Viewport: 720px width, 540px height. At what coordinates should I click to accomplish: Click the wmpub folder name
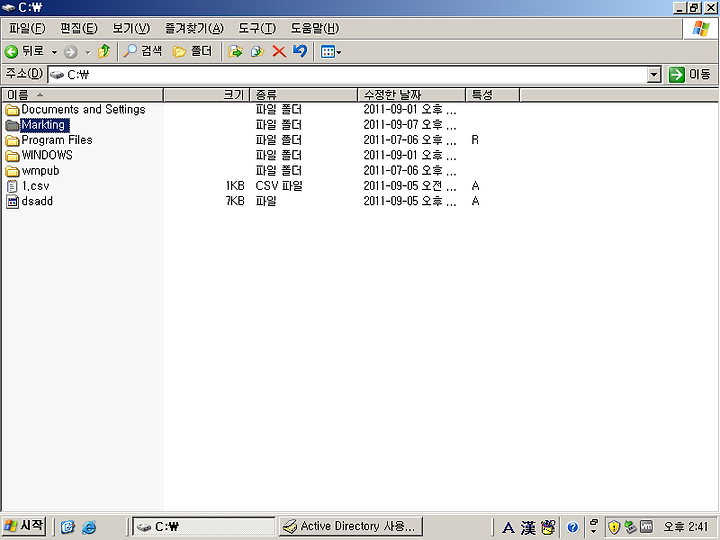[x=40, y=171]
